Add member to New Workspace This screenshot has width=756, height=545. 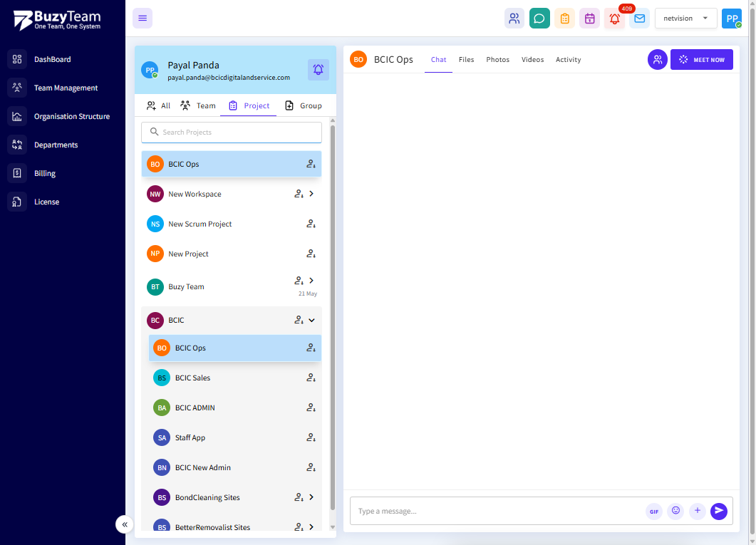(x=299, y=194)
